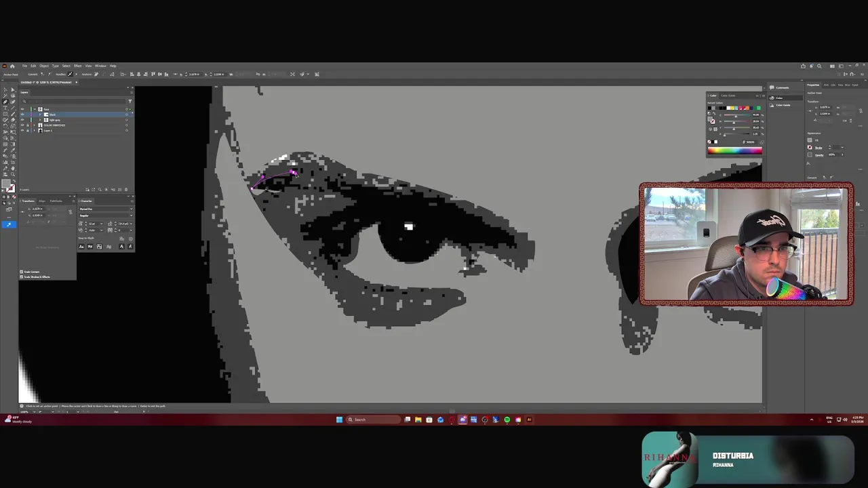Open the Regular font style dropdown
Viewport: 868px width, 488px height.
(x=132, y=216)
